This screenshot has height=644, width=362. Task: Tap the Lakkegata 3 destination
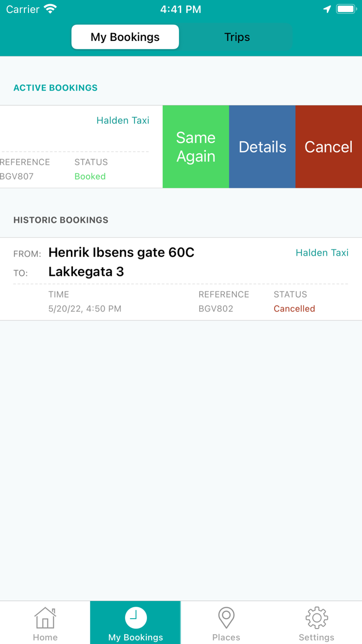(86, 272)
